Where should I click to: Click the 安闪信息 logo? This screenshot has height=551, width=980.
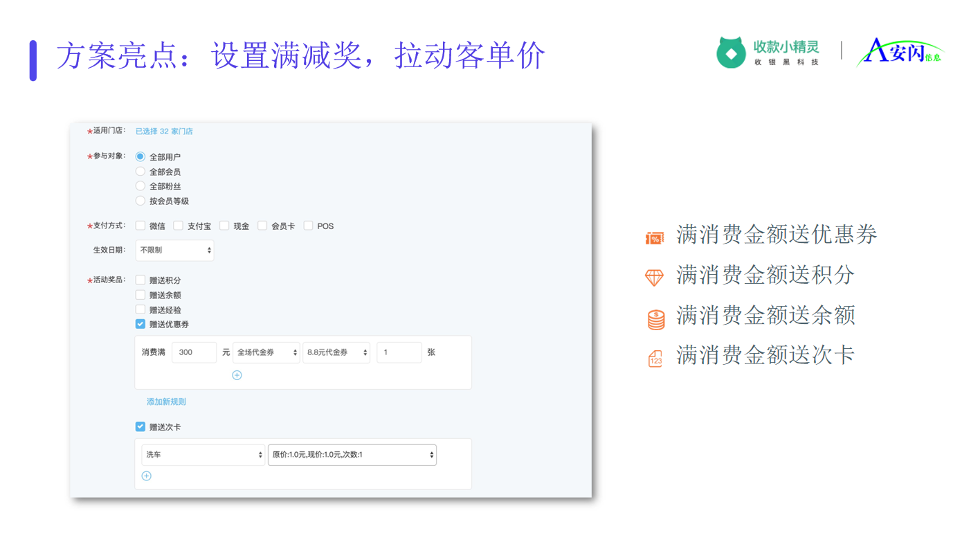coord(899,52)
